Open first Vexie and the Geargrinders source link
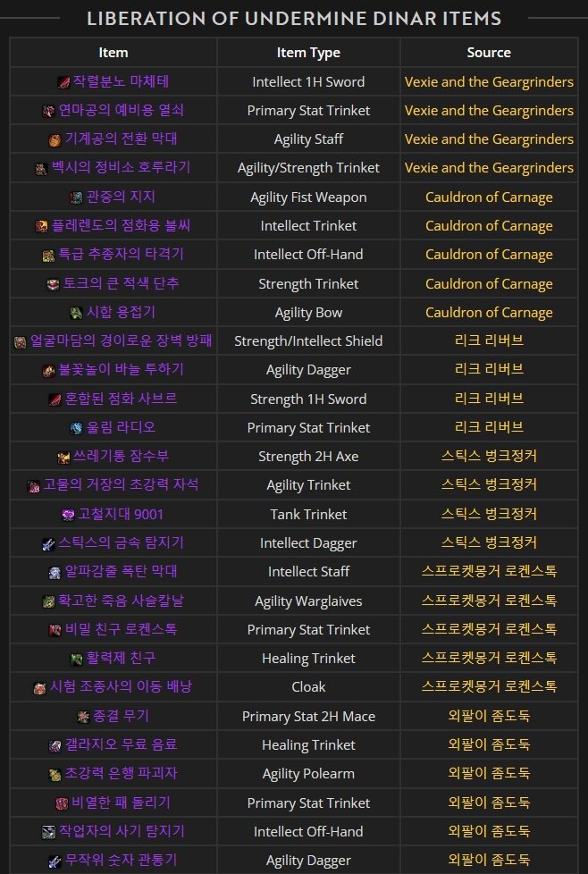Image resolution: width=588 pixels, height=874 pixels. tap(489, 82)
